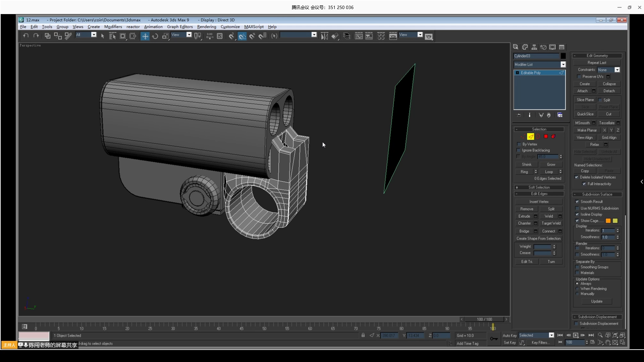The image size is (644, 362).
Task: Expand the Ring selection dropdown
Action: tap(535, 172)
